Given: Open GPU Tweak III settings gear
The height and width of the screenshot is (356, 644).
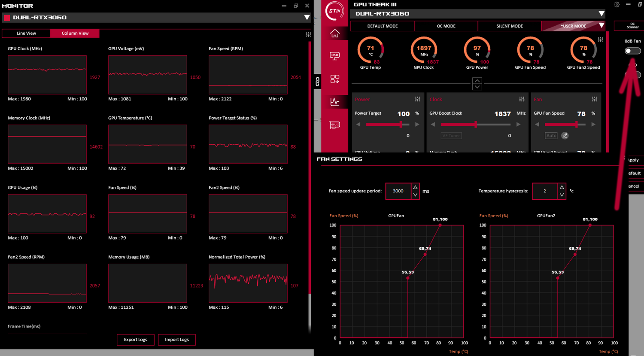Looking at the screenshot, I should (x=617, y=4).
